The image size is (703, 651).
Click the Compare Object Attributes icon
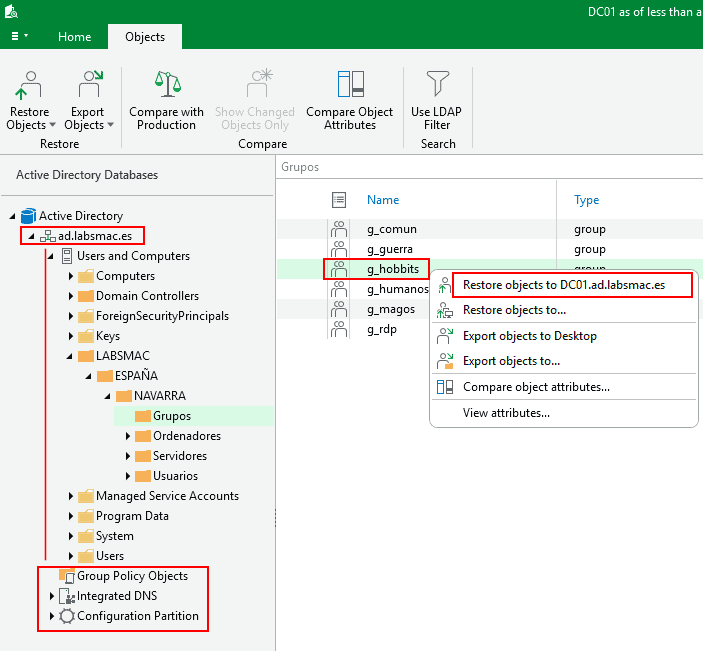pyautogui.click(x=350, y=84)
